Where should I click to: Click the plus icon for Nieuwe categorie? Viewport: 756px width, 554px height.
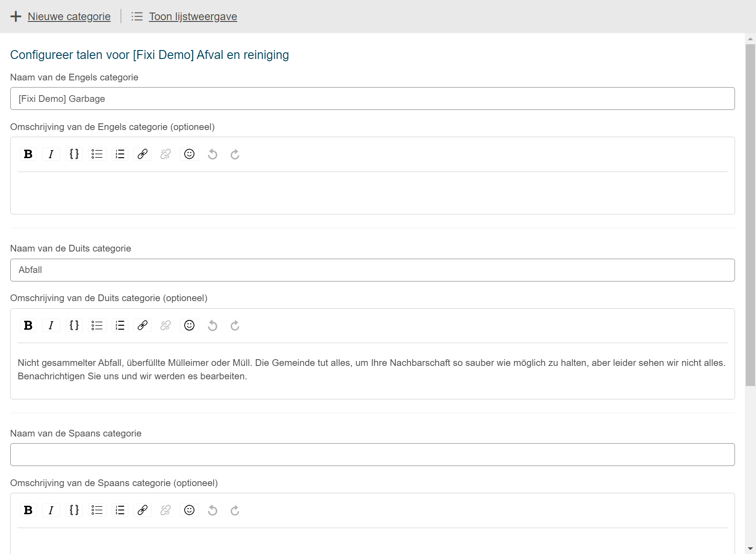16,17
